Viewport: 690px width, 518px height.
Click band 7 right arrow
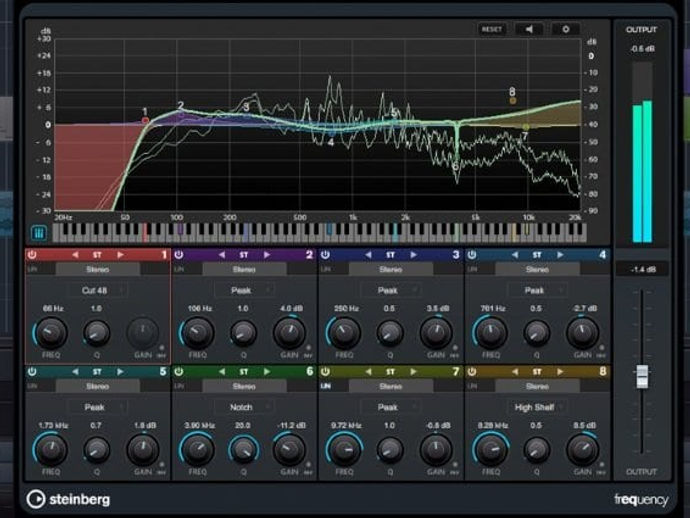[413, 371]
